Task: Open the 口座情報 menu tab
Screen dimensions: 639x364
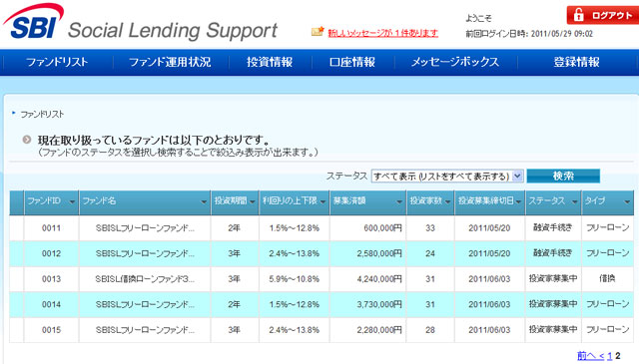Action: (352, 62)
